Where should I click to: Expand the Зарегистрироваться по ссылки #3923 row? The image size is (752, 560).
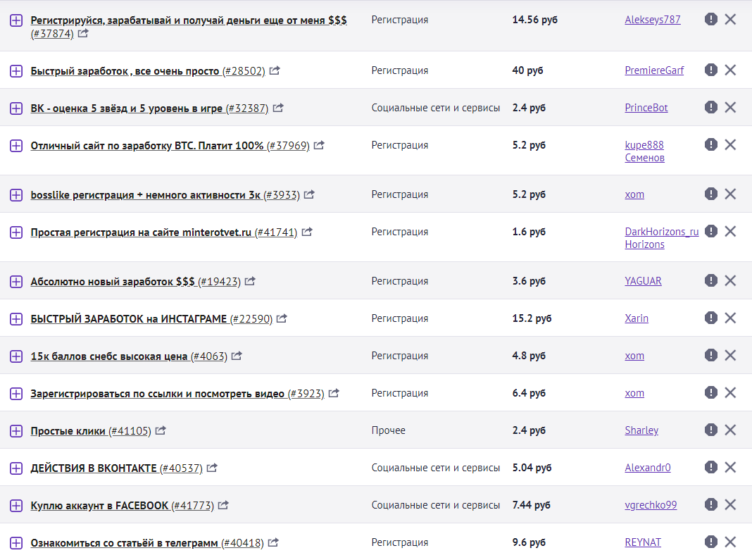[x=16, y=394]
